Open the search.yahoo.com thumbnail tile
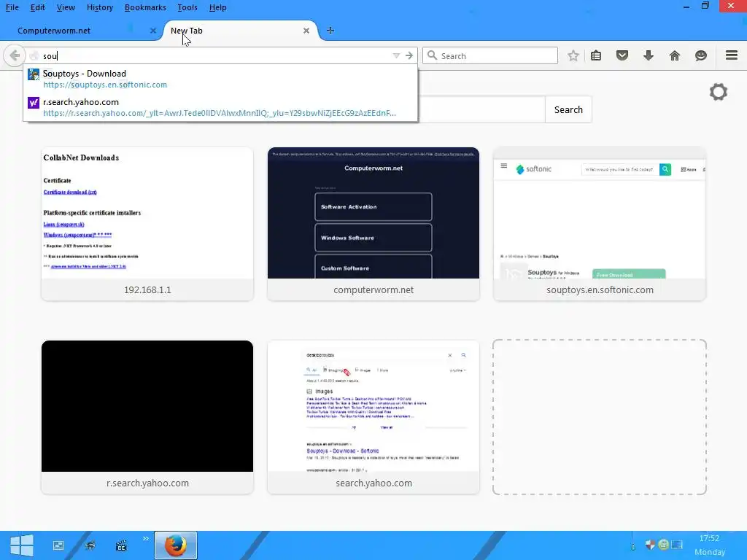The height and width of the screenshot is (560, 747). tap(373, 417)
